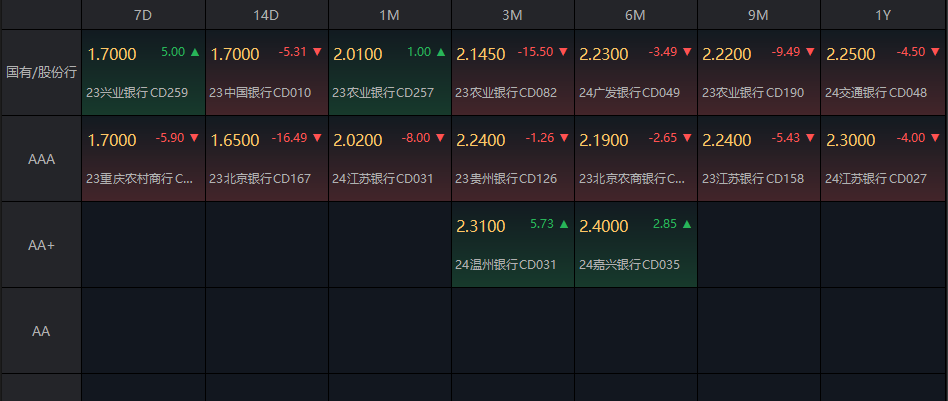
Task: Click the green up arrow beside 2.85
Action: (x=686, y=224)
